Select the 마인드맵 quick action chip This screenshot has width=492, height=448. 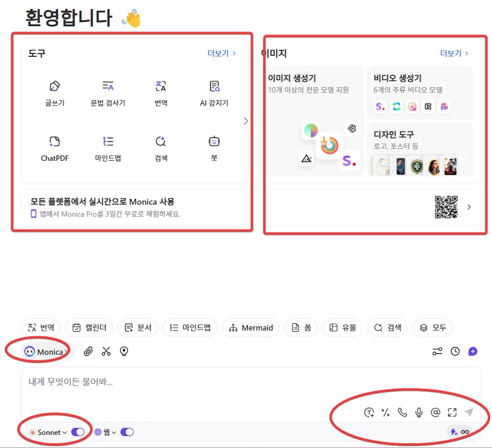(190, 328)
